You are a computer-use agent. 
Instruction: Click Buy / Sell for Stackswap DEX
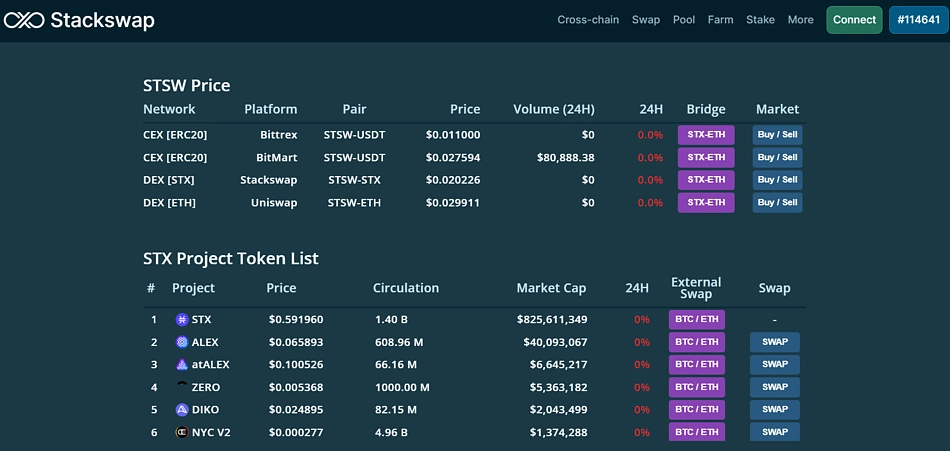point(777,180)
